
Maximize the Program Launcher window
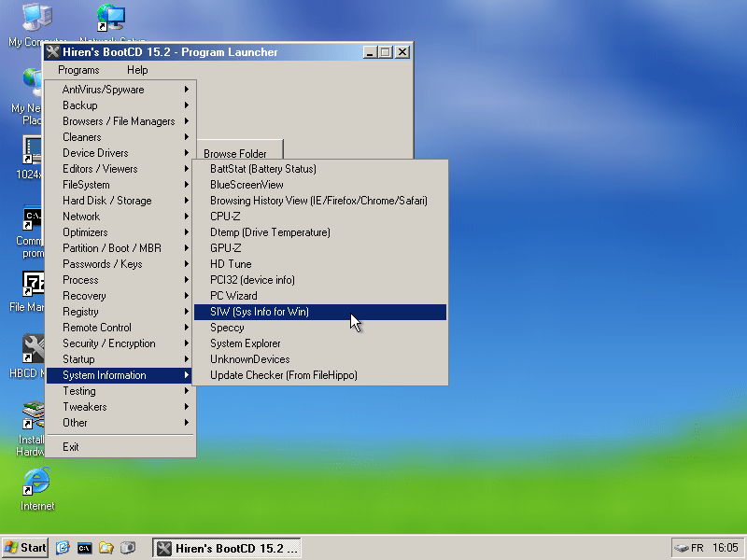coord(386,52)
